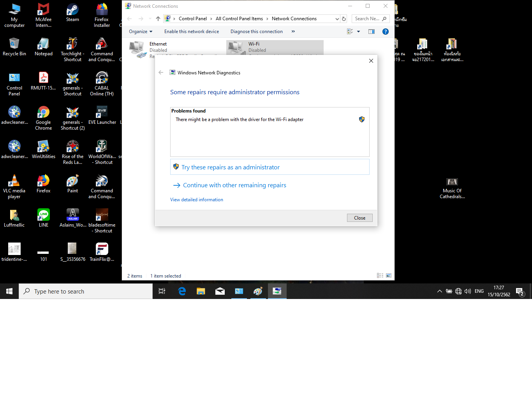Open the Start menu
Viewport: 532px width, 415px height.
click(x=9, y=291)
